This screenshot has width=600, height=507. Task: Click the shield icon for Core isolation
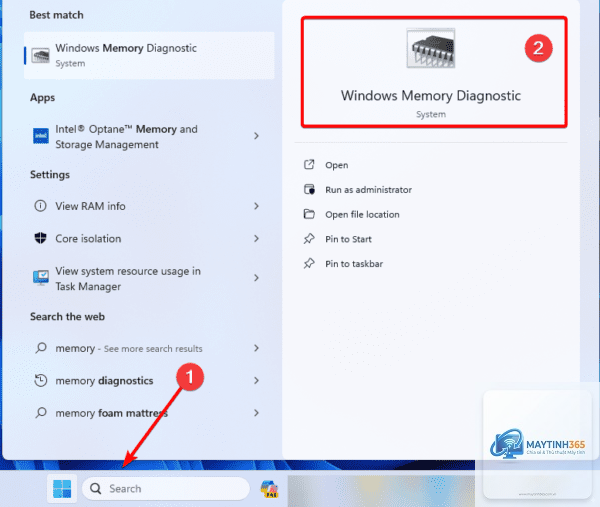(x=41, y=238)
